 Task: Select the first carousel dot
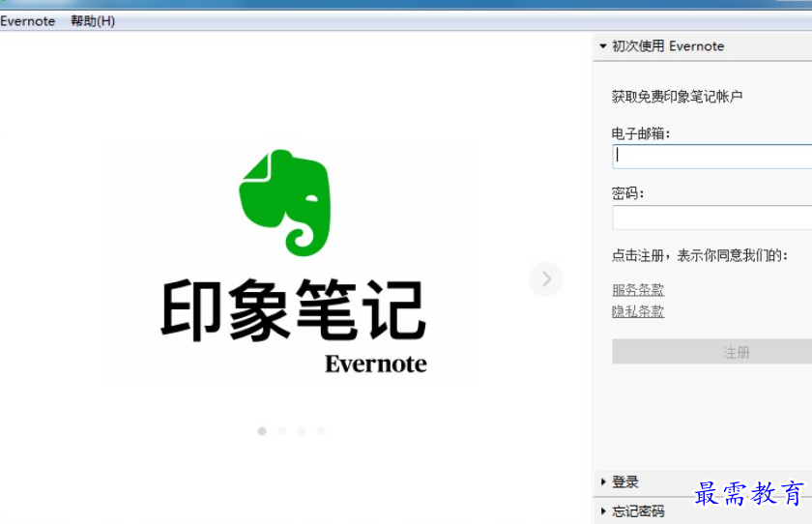coord(262,431)
